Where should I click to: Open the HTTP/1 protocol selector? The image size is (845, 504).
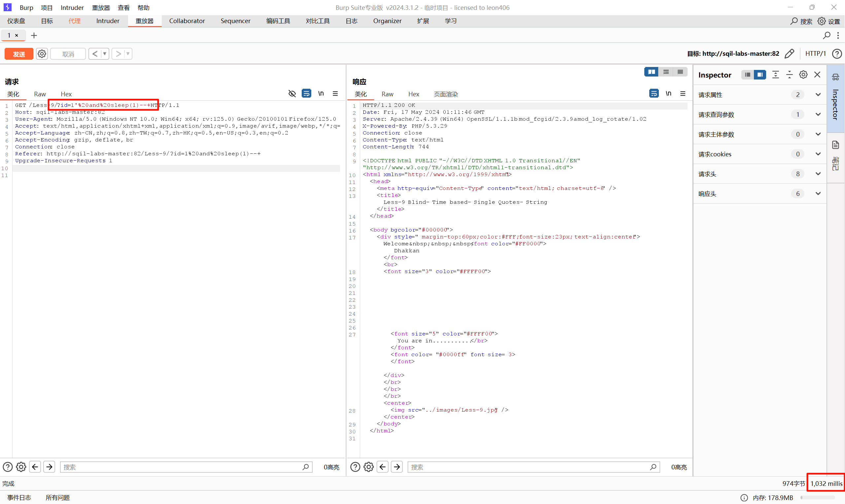(815, 54)
